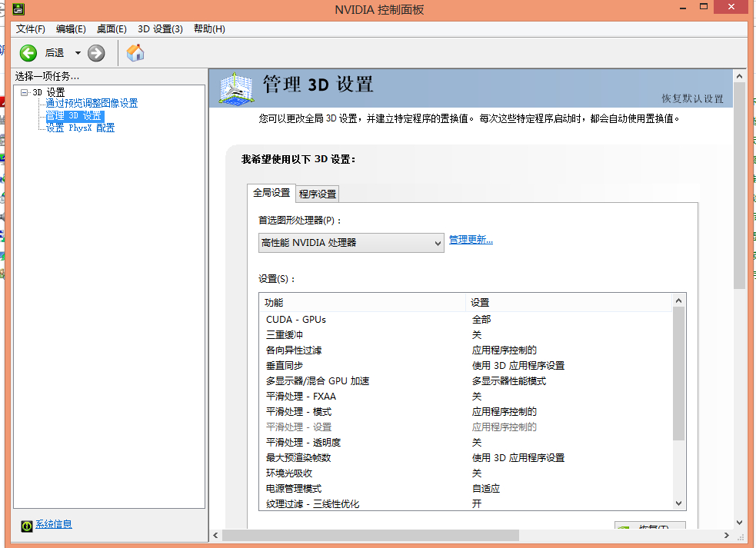The width and height of the screenshot is (756, 548).
Task: Select the 平滑处理 - 模式 row
Action: [465, 412]
